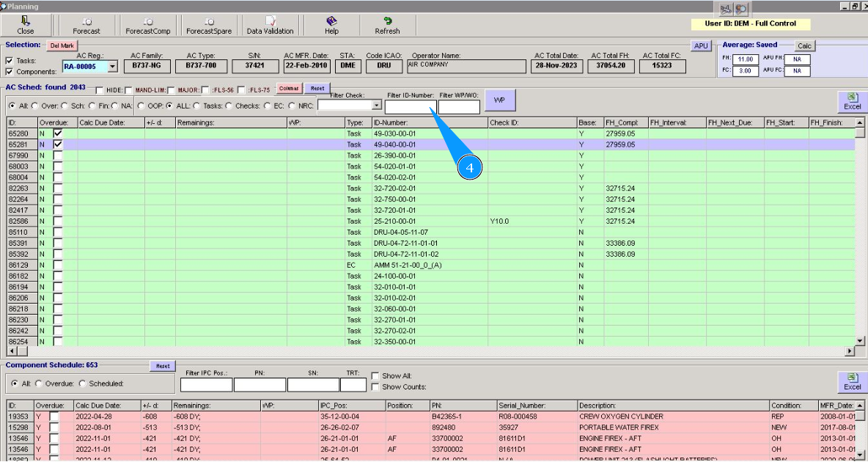
Task: Enable the Show Counts checkbox
Action: 375,387
